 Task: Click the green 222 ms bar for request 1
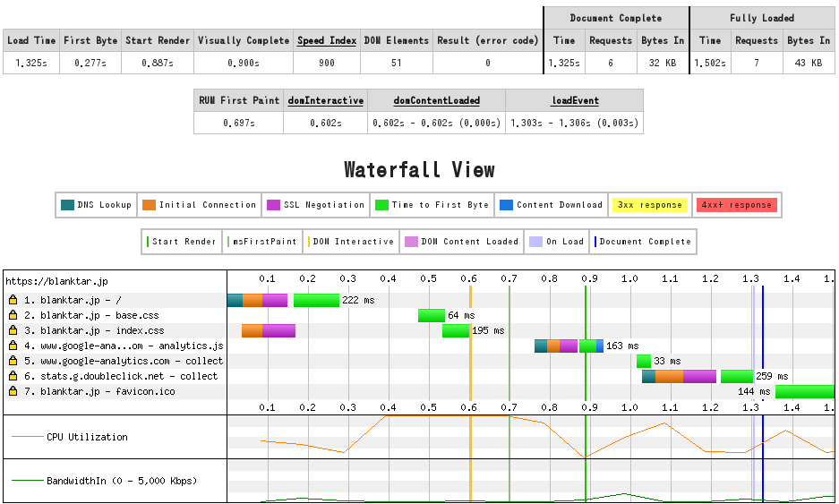(x=316, y=300)
